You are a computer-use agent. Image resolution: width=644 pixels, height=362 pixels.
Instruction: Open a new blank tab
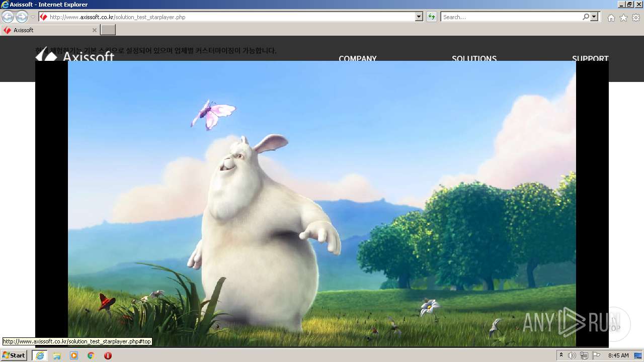[108, 30]
